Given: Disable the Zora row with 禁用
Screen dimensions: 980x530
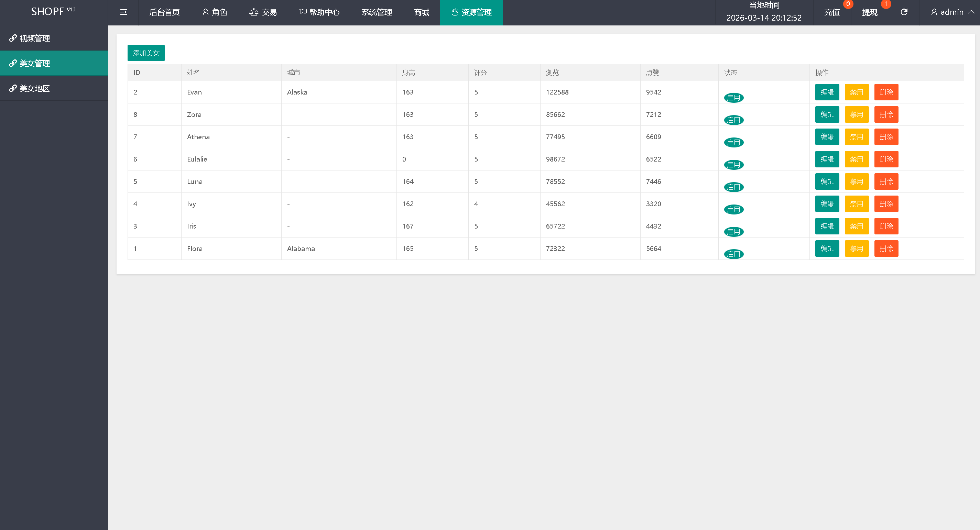Looking at the screenshot, I should tap(857, 114).
